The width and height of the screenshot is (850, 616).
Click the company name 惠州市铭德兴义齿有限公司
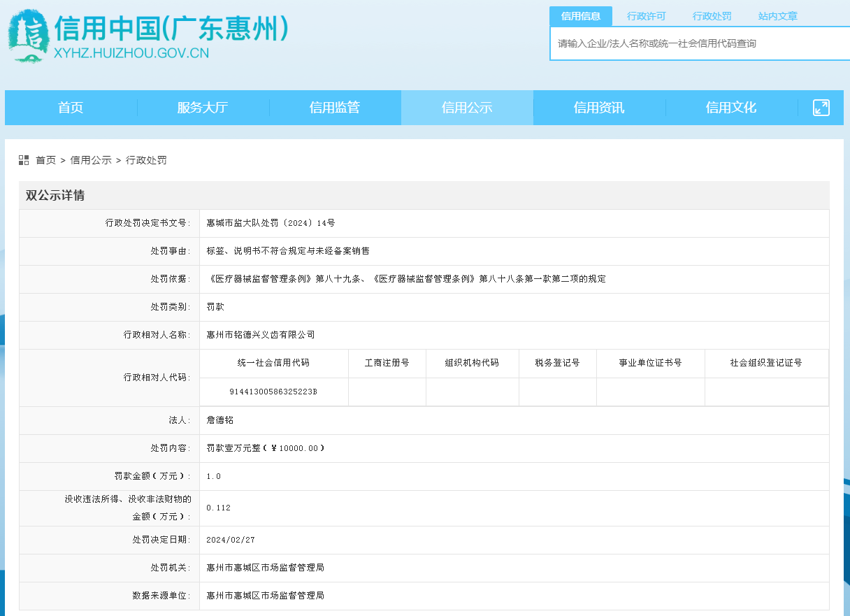tap(261, 335)
